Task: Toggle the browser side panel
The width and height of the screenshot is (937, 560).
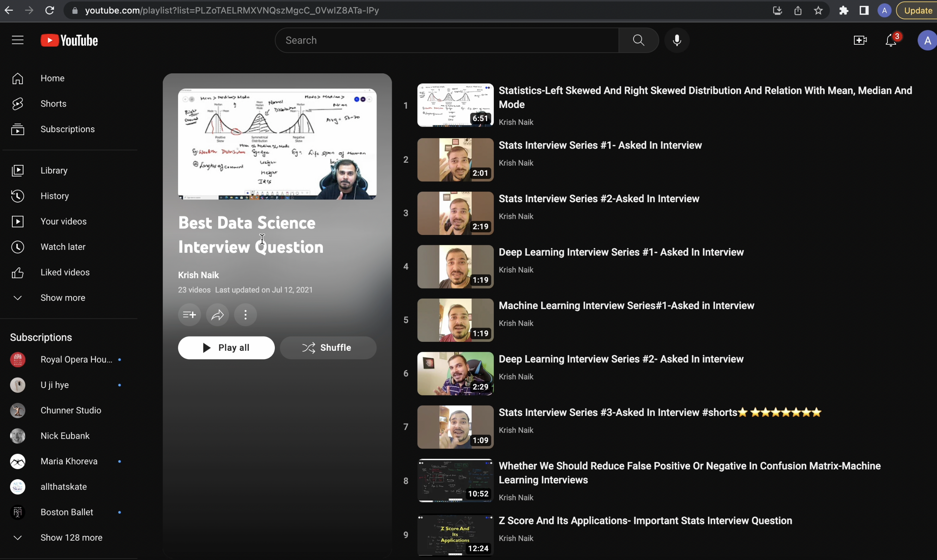Action: (x=864, y=10)
